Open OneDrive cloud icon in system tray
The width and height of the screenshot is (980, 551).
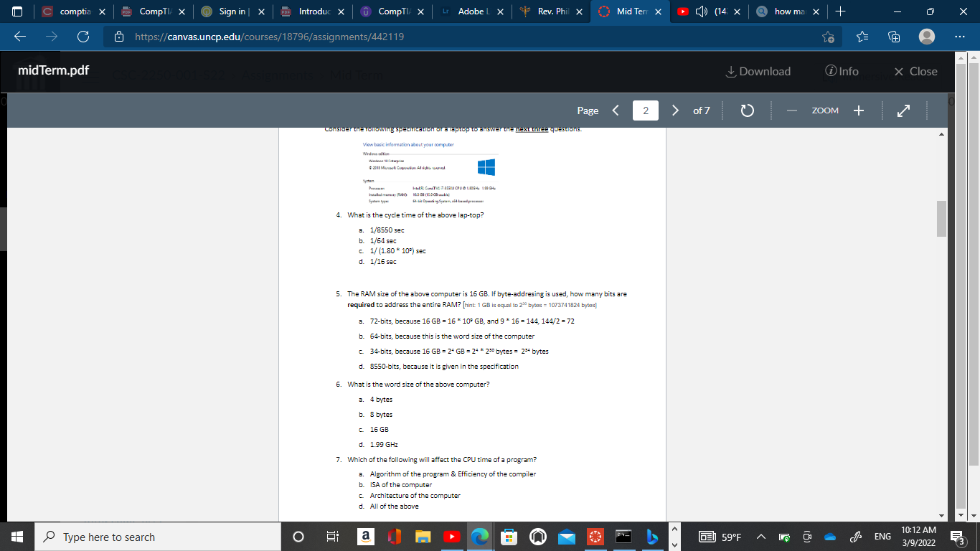tap(830, 537)
